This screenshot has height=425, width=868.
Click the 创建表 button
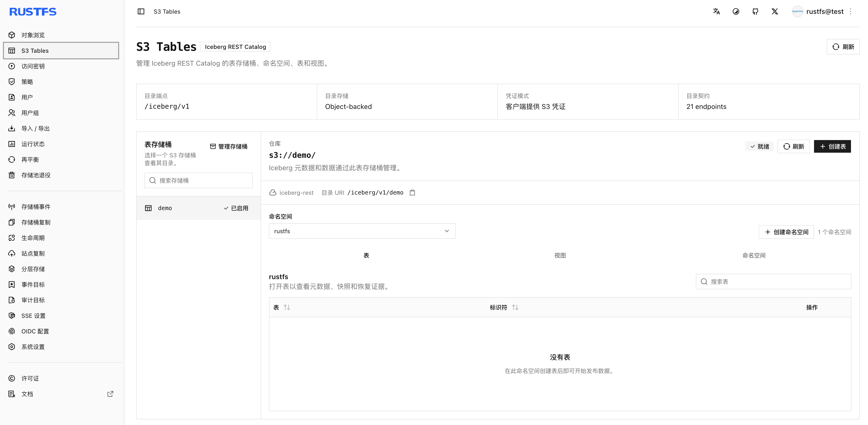pyautogui.click(x=832, y=147)
